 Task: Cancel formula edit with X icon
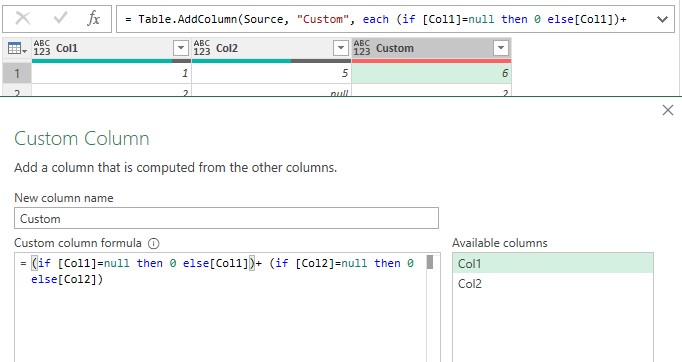tap(23, 19)
